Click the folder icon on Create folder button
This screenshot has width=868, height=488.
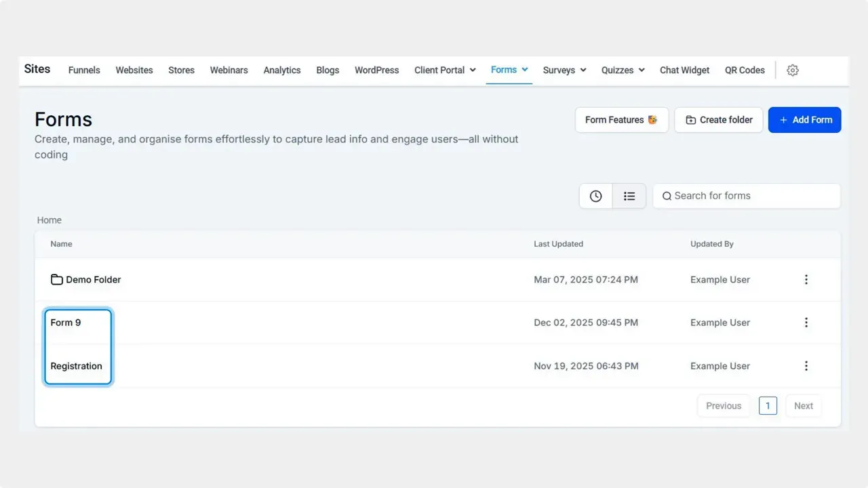pyautogui.click(x=689, y=119)
